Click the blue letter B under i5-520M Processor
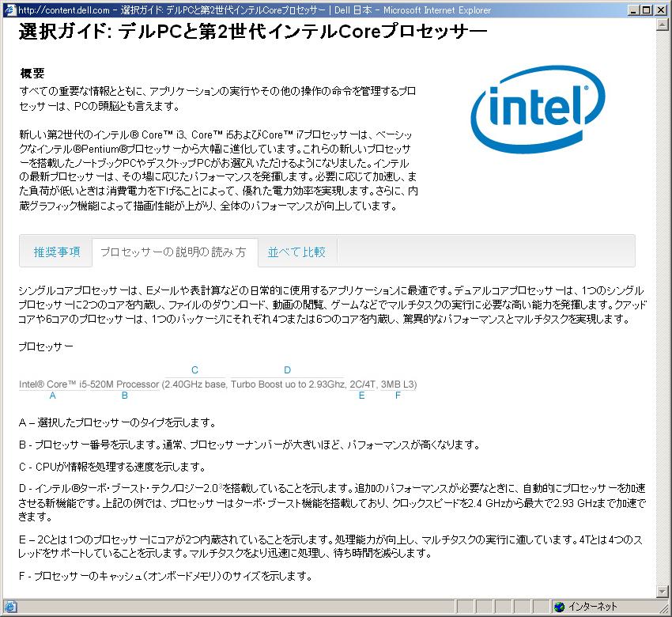Viewport: 672px width, 617px height. pyautogui.click(x=124, y=396)
